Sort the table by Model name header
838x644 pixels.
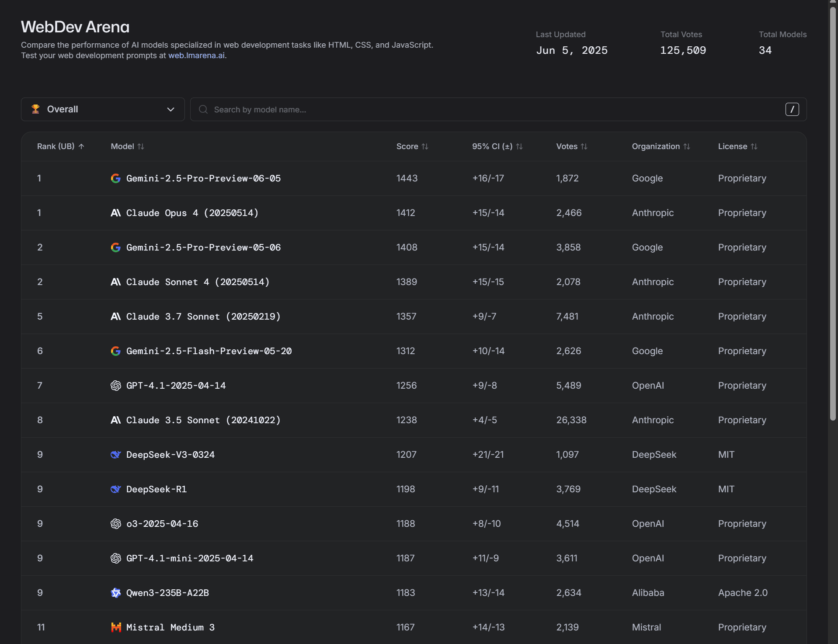(127, 146)
